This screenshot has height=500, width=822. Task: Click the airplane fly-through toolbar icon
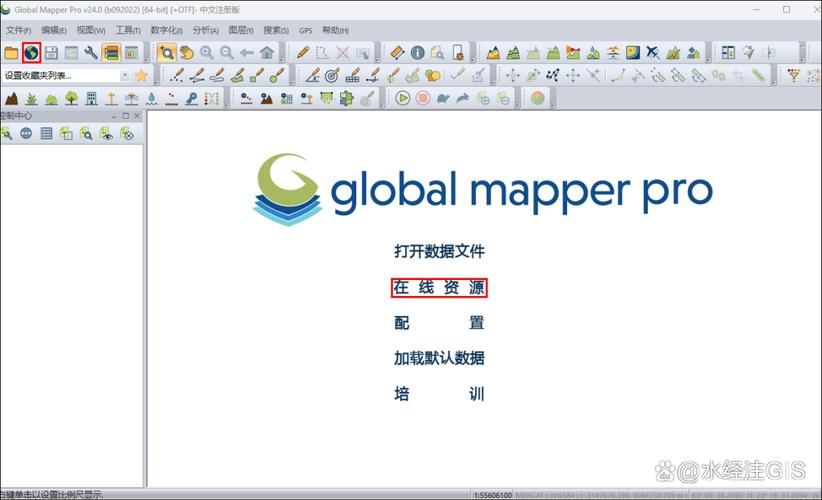tap(653, 52)
